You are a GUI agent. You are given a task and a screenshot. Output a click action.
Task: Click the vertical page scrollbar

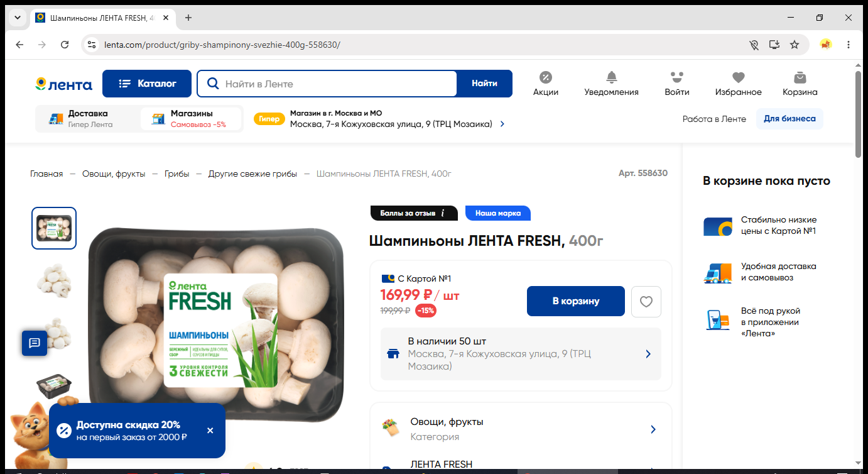(859, 114)
